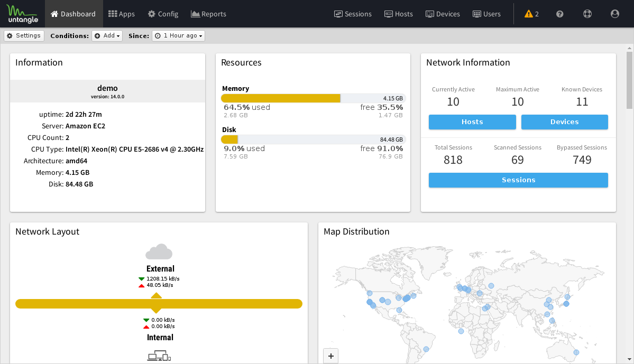Image resolution: width=634 pixels, height=364 pixels.
Task: Open the Reports tab
Action: (209, 14)
